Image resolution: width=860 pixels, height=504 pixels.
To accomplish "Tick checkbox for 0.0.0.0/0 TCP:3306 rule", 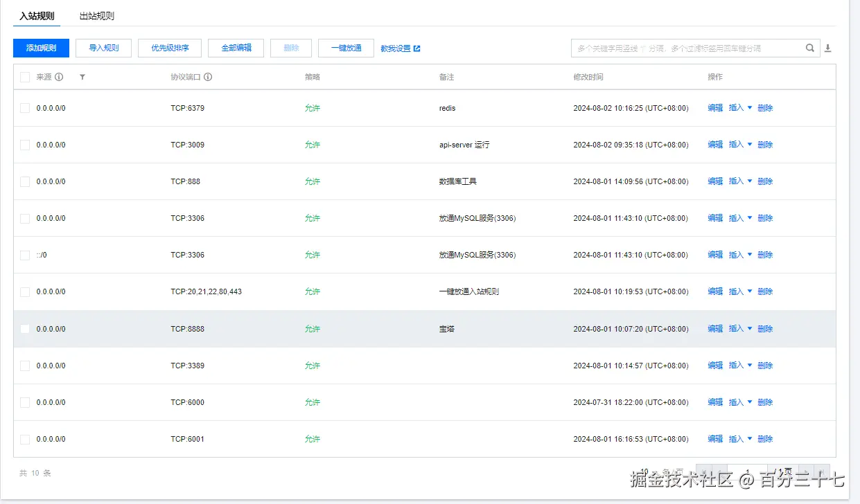I will [25, 218].
